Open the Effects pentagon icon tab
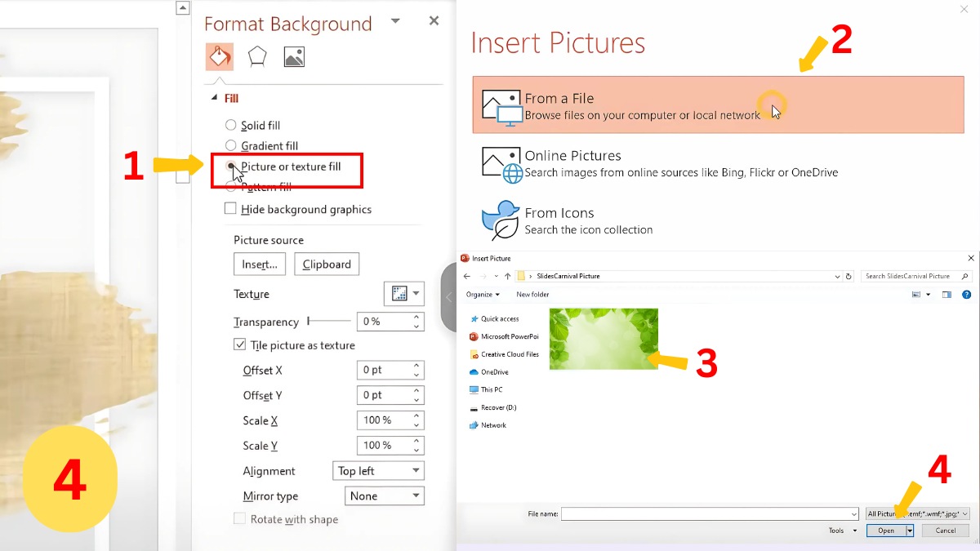The height and width of the screenshot is (551, 980). click(257, 56)
